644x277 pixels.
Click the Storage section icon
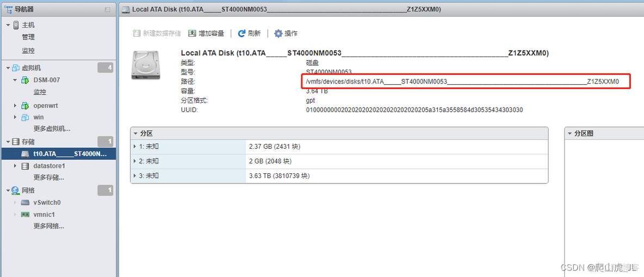(16, 142)
